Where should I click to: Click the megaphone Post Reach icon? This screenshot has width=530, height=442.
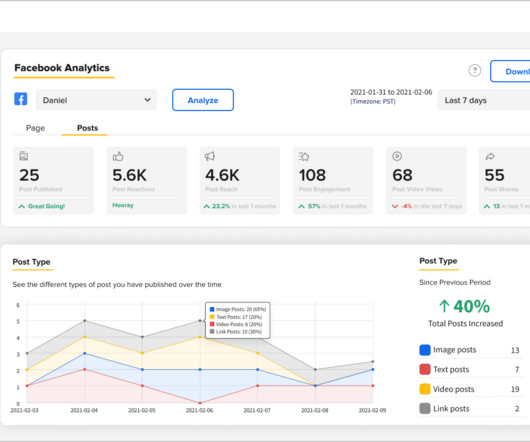click(x=210, y=156)
